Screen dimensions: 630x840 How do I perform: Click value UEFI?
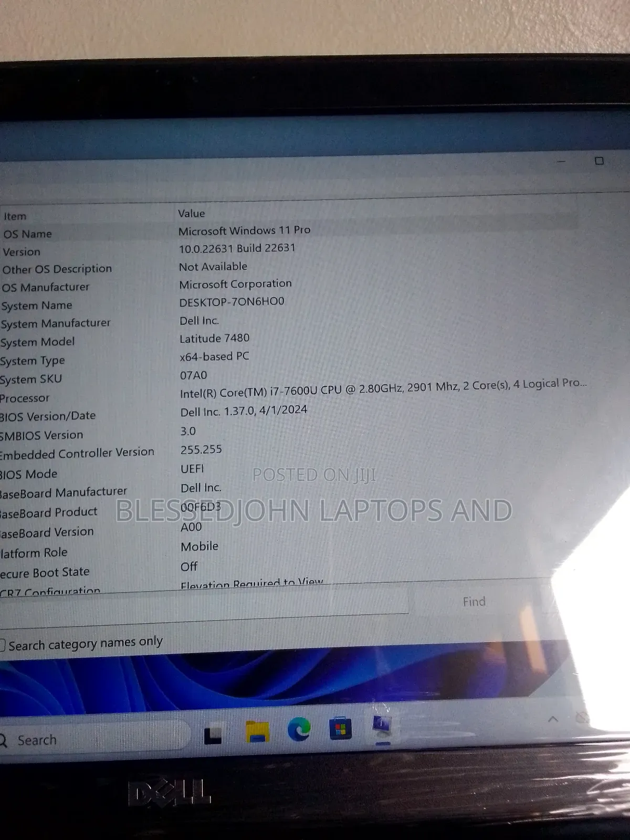192,469
